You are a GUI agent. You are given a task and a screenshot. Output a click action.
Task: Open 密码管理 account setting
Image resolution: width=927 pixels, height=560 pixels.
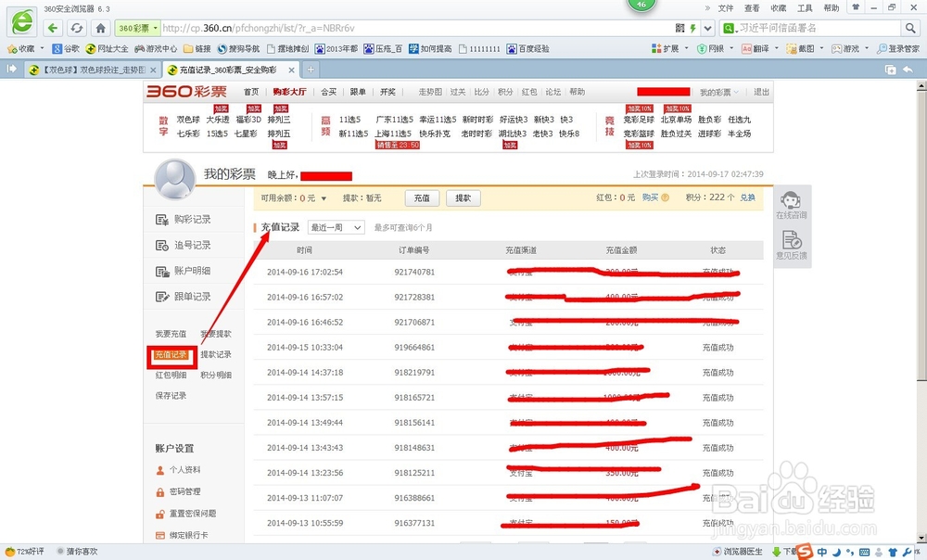click(178, 491)
